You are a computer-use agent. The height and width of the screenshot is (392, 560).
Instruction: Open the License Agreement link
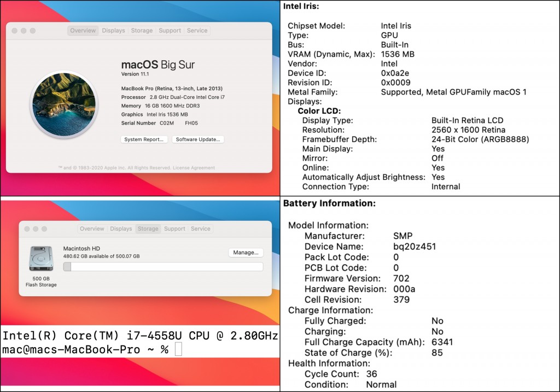click(194, 168)
